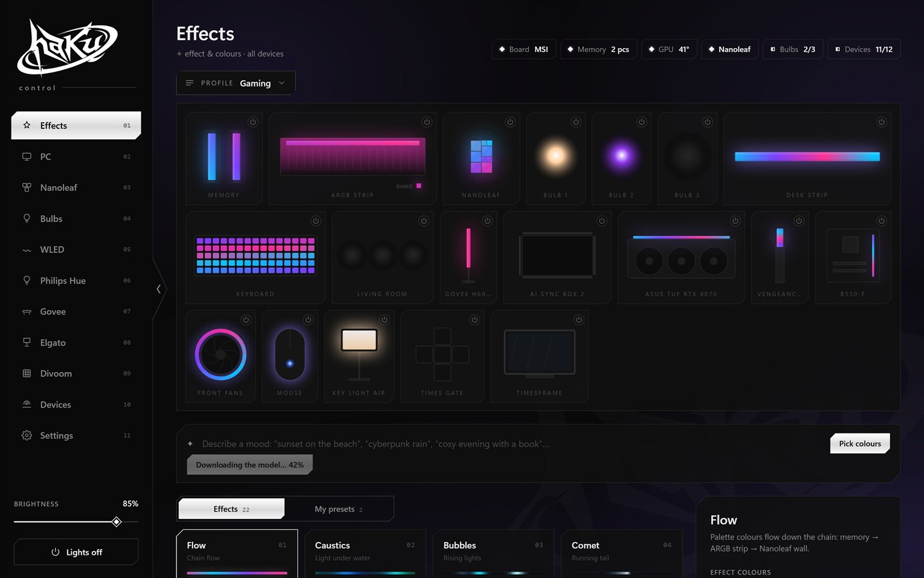Viewport: 924px width, 578px height.
Task: Select the Key Light Air device card
Action: [x=359, y=356]
